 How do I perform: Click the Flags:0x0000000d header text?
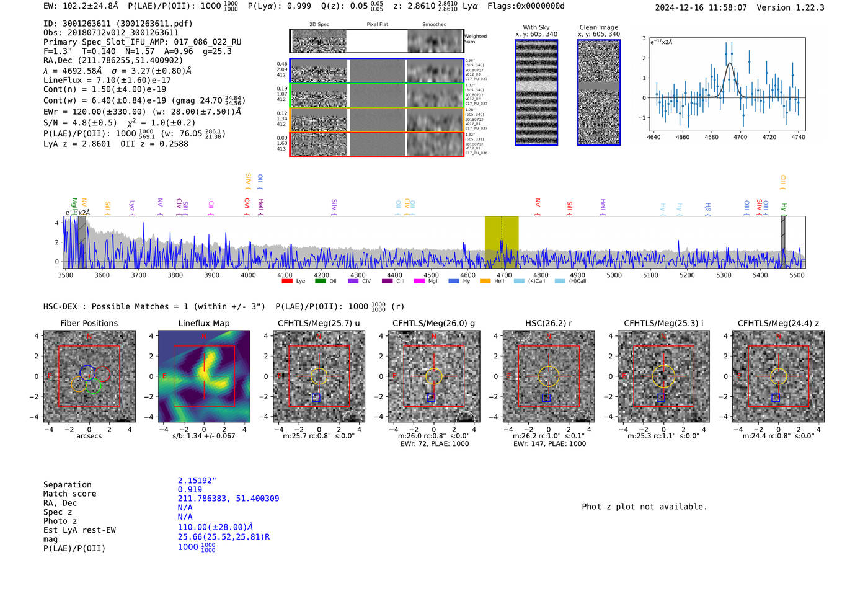pyautogui.click(x=526, y=6)
